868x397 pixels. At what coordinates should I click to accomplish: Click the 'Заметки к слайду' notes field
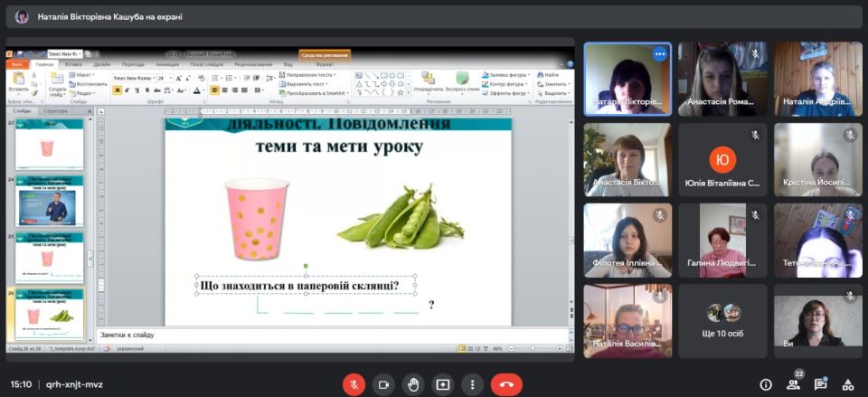[332, 335]
